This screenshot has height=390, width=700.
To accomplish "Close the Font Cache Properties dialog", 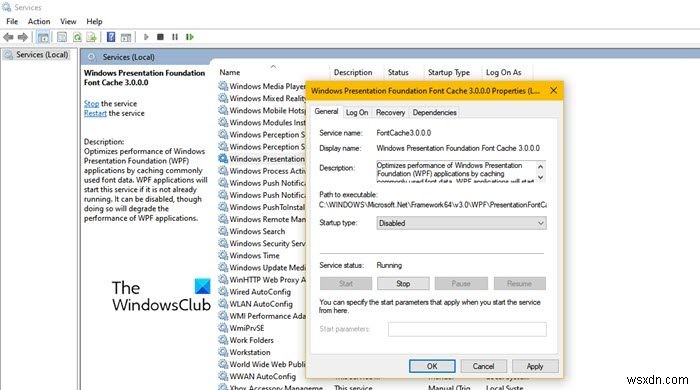I will 554,91.
